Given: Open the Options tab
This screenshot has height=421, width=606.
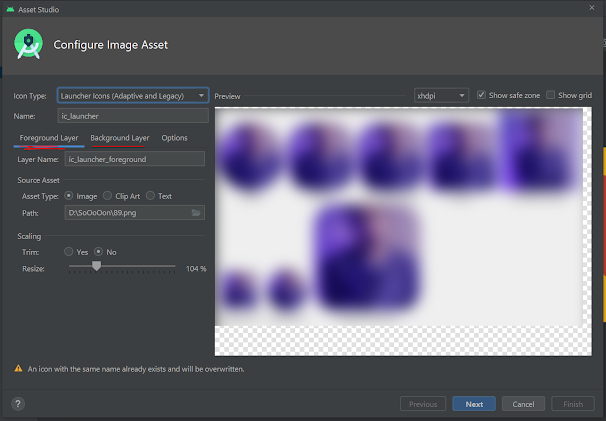Looking at the screenshot, I should click(x=174, y=138).
